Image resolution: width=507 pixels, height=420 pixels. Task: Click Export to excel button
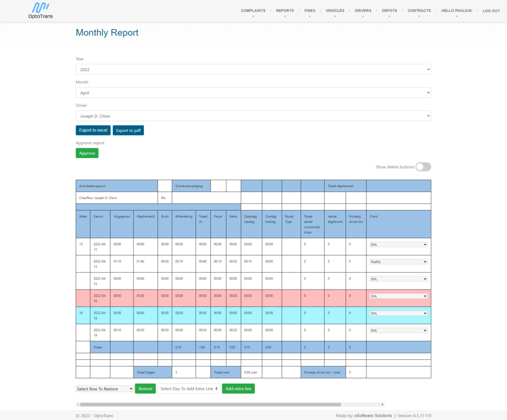pyautogui.click(x=93, y=130)
